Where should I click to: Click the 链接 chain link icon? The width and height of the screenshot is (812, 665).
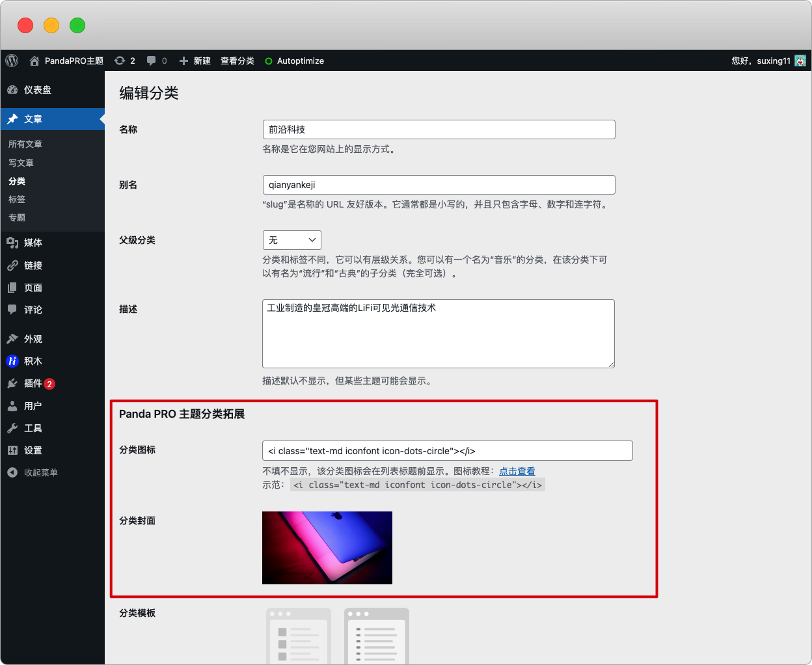(x=12, y=265)
